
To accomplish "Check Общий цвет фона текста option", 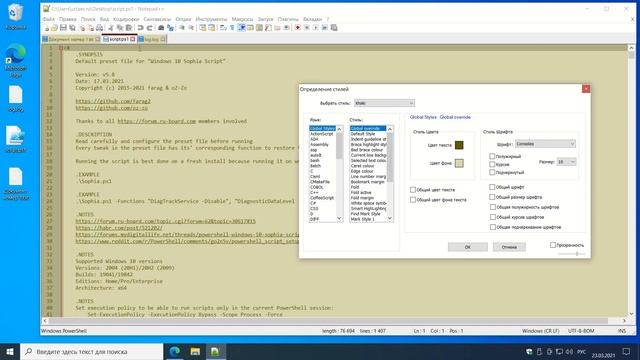I will pyautogui.click(x=413, y=200).
